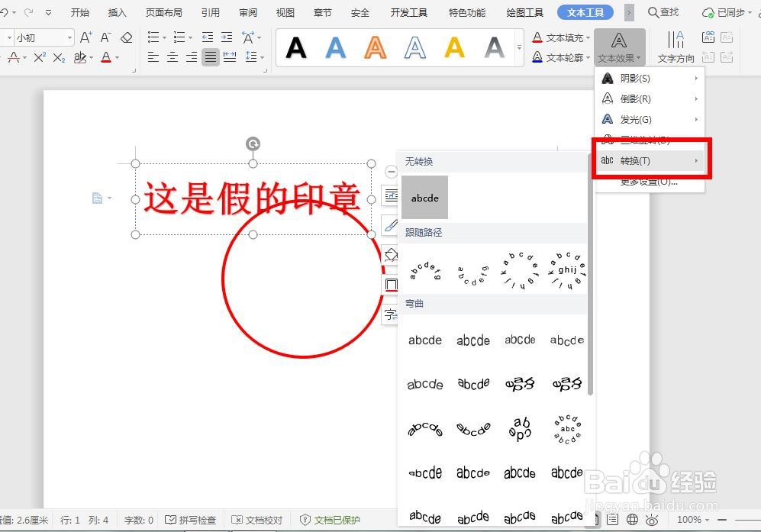Click the 文本填充 (text fill) icon

click(539, 37)
